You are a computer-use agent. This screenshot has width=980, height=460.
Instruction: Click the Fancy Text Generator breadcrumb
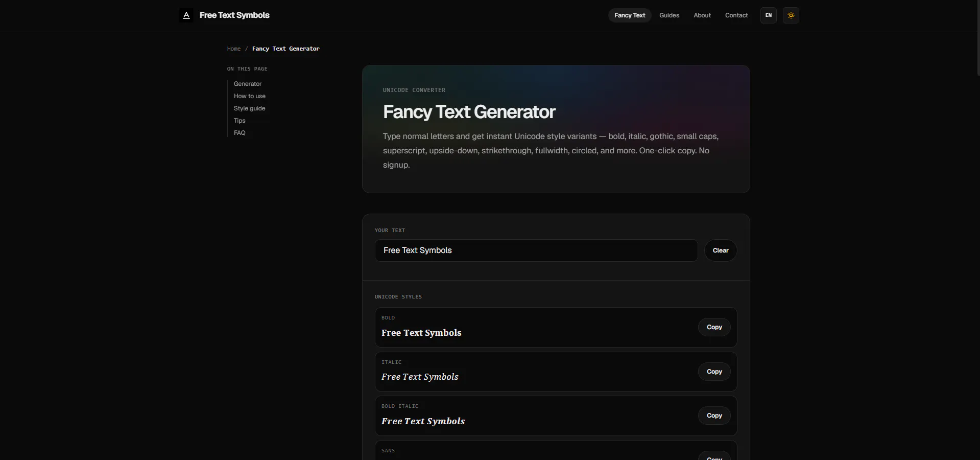285,49
